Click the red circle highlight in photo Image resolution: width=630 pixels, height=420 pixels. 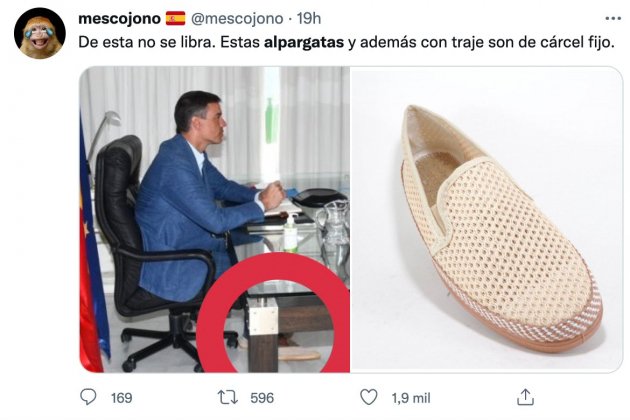coord(273,313)
